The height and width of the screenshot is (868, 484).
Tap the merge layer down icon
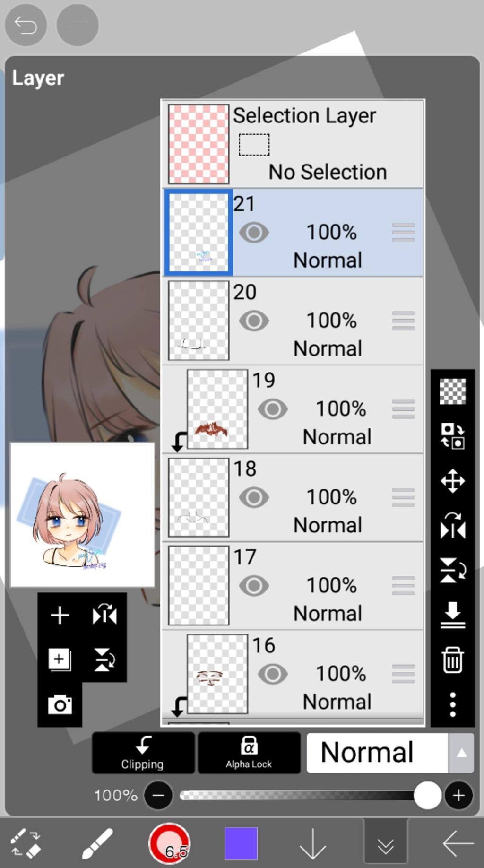(x=452, y=615)
